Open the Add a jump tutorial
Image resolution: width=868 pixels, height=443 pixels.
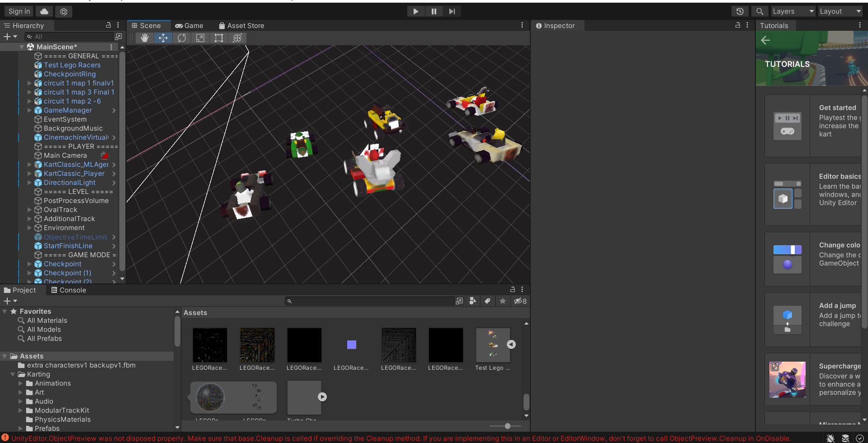813,319
